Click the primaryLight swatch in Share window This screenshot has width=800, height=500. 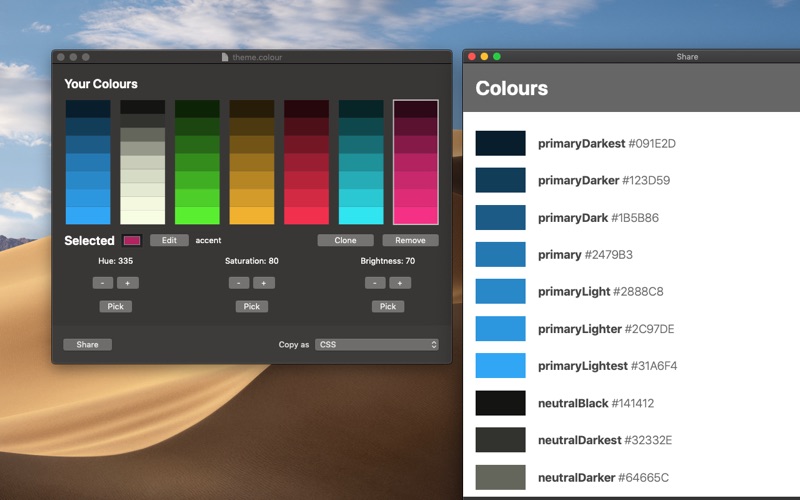tap(501, 291)
